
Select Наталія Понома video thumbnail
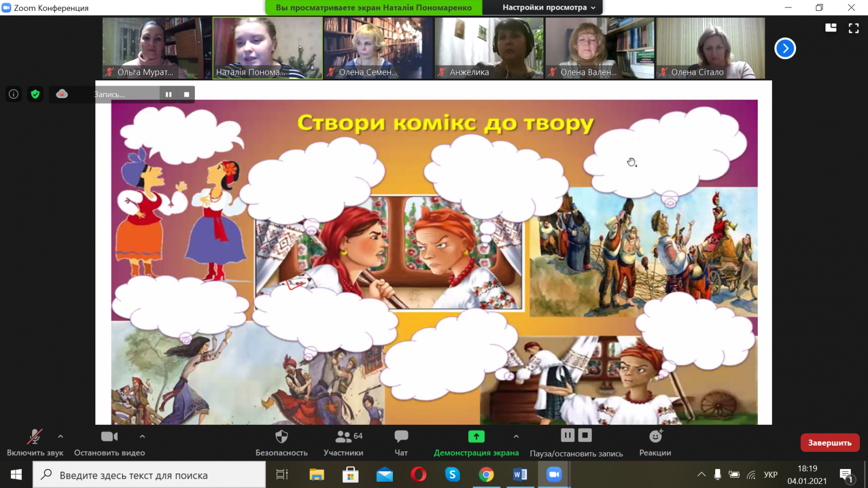coord(268,48)
